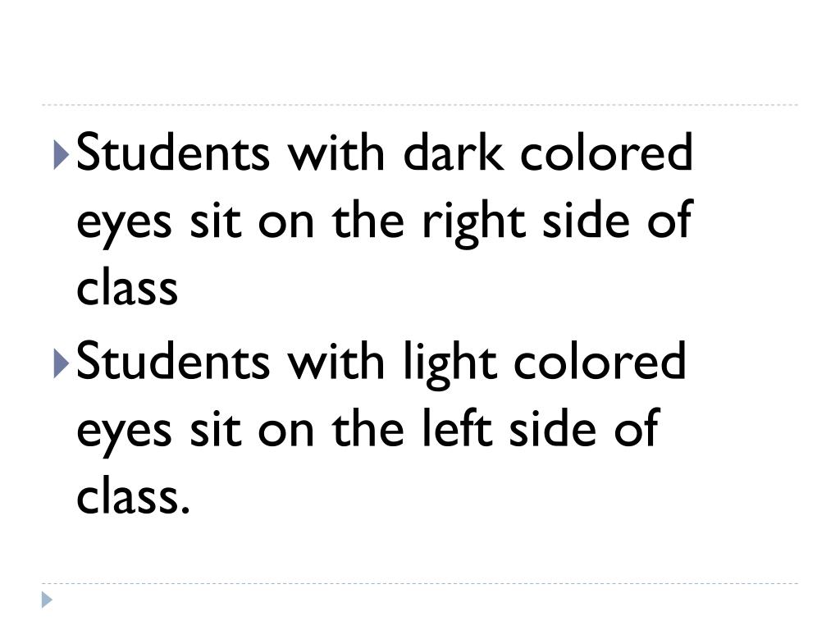The image size is (840, 630).
Task: Click "Students" in the first bullet point
Action: click(173, 152)
